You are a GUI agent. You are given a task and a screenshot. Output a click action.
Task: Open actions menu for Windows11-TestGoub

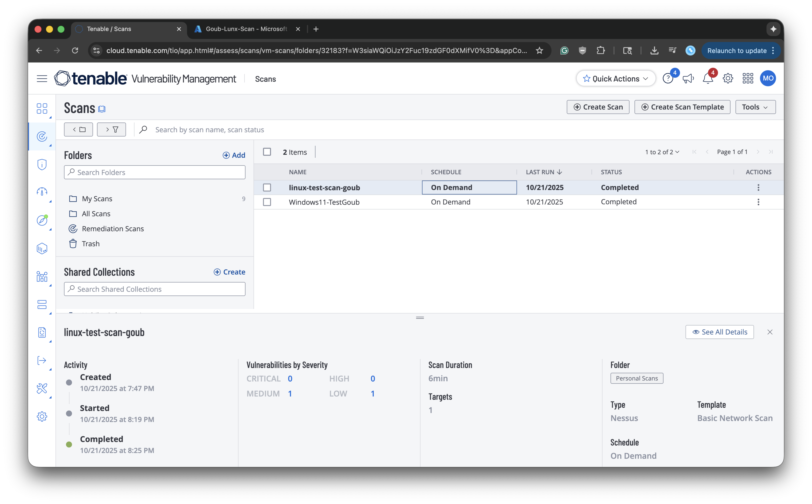758,202
